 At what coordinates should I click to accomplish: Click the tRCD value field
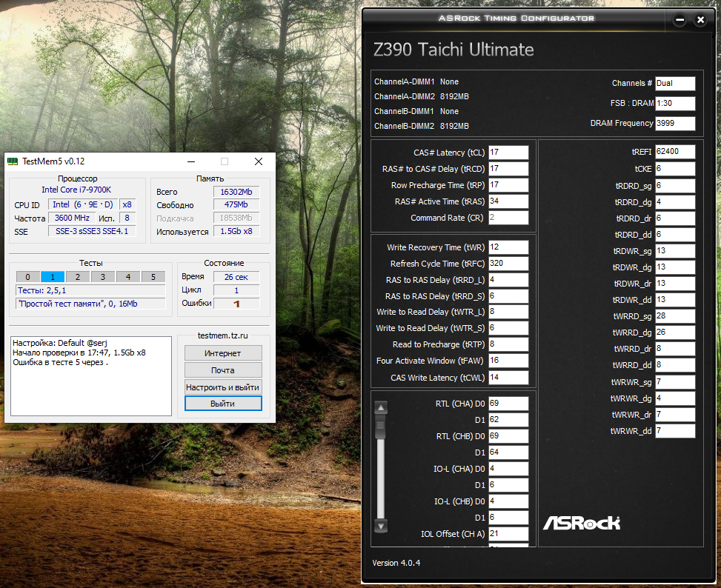508,169
